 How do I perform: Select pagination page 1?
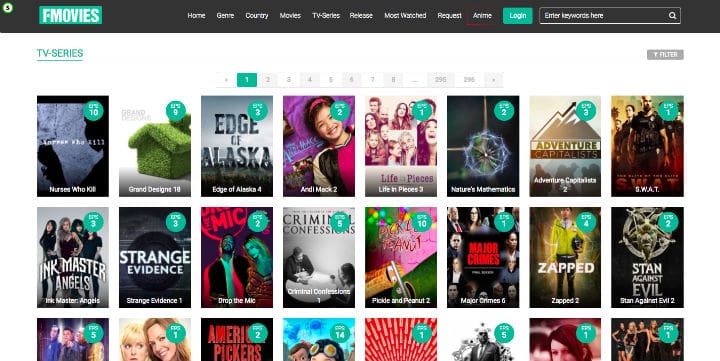247,80
